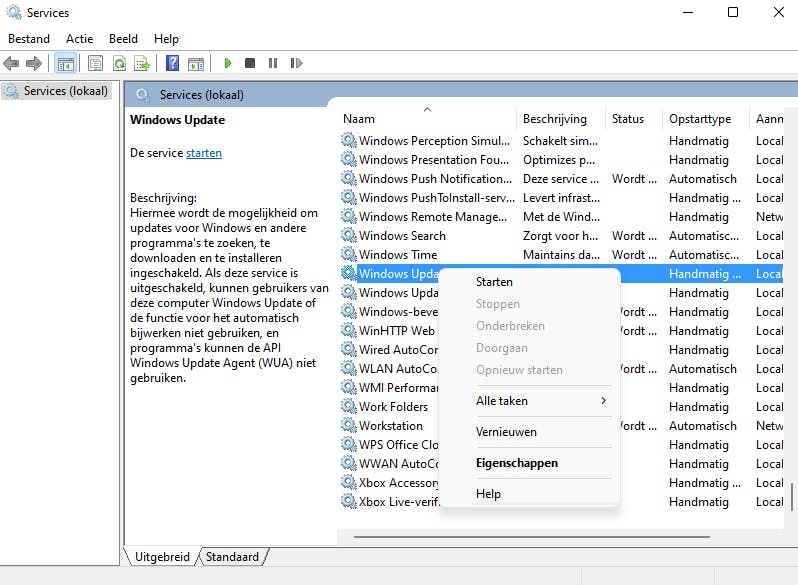Click the green Refresh toolbar icon
The image size is (798, 585).
119,63
